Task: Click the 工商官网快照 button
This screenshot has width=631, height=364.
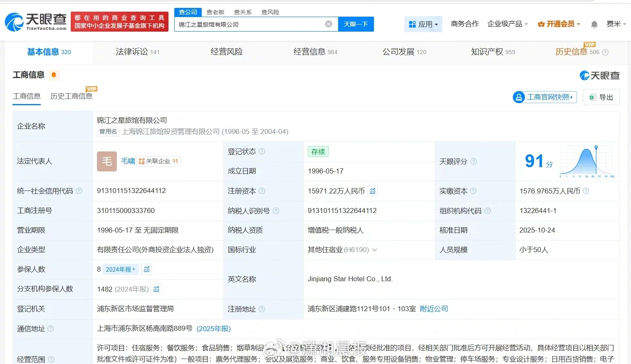Action: pos(545,97)
